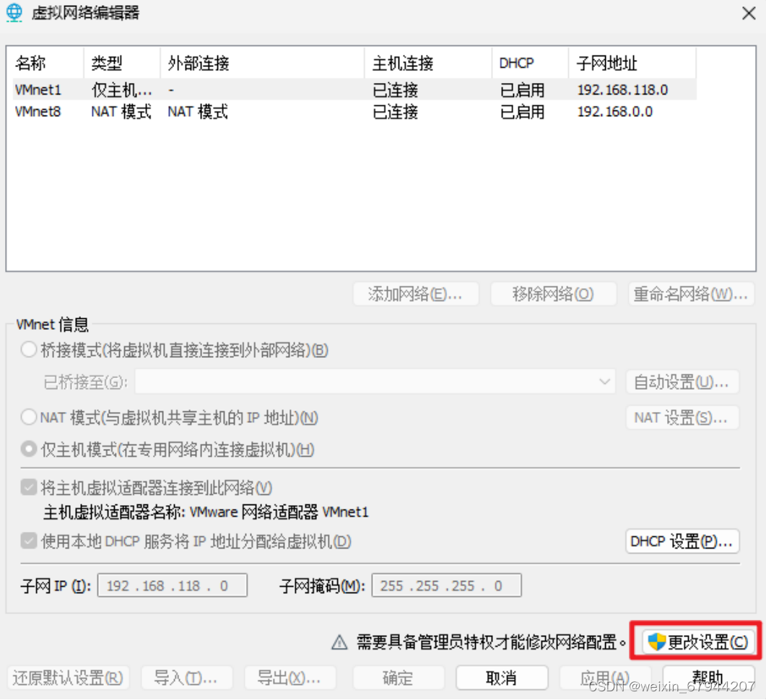Click the 外部连接 column header
Screen dimensions: 766x700
click(x=262, y=63)
